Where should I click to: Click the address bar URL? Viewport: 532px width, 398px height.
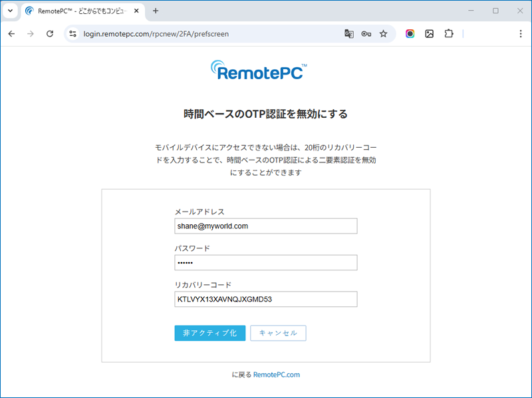pyautogui.click(x=156, y=34)
